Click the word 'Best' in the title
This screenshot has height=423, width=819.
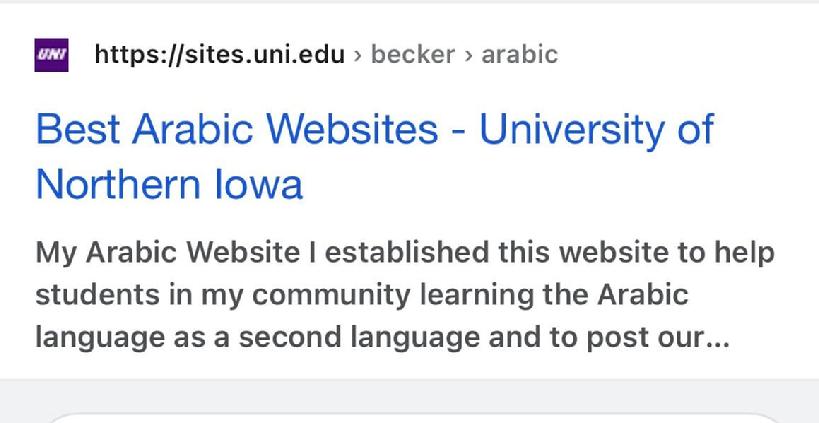(78, 129)
